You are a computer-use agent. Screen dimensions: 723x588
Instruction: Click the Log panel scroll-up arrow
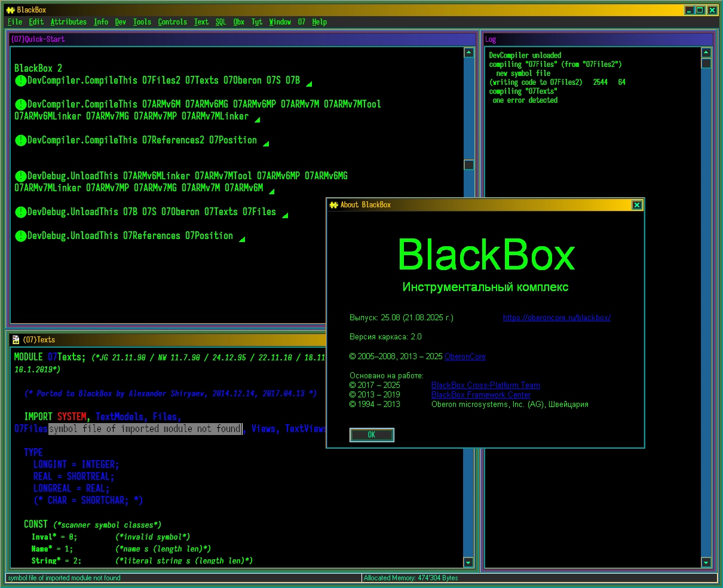(x=706, y=53)
